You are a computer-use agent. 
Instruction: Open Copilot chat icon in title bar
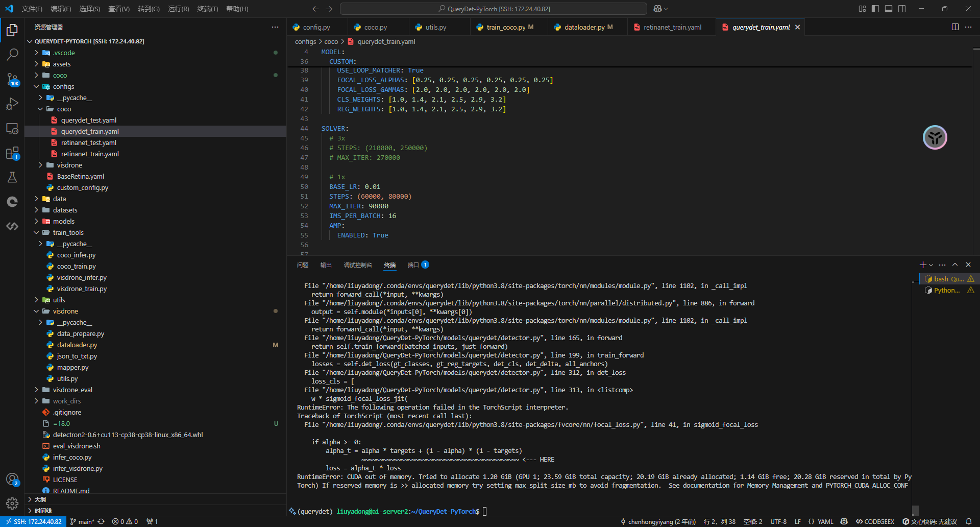point(657,9)
